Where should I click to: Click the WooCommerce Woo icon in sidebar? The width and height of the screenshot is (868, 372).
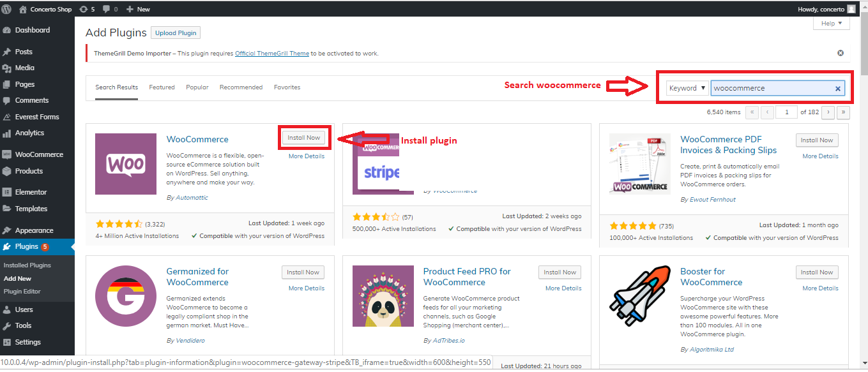pos(7,154)
